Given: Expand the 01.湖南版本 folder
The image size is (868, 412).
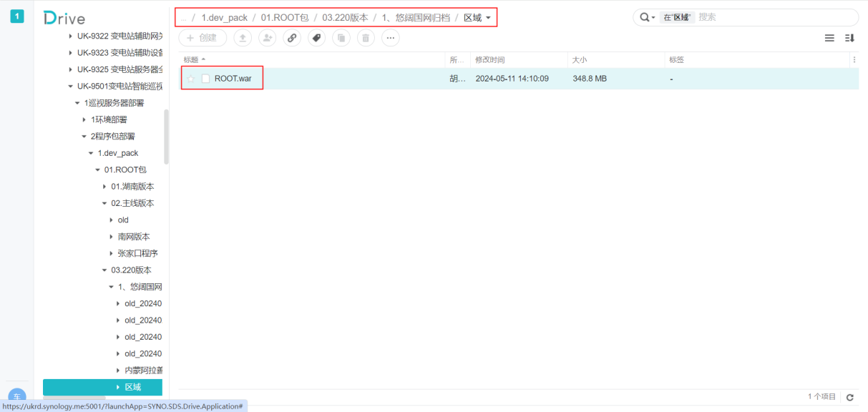Looking at the screenshot, I should pos(104,187).
